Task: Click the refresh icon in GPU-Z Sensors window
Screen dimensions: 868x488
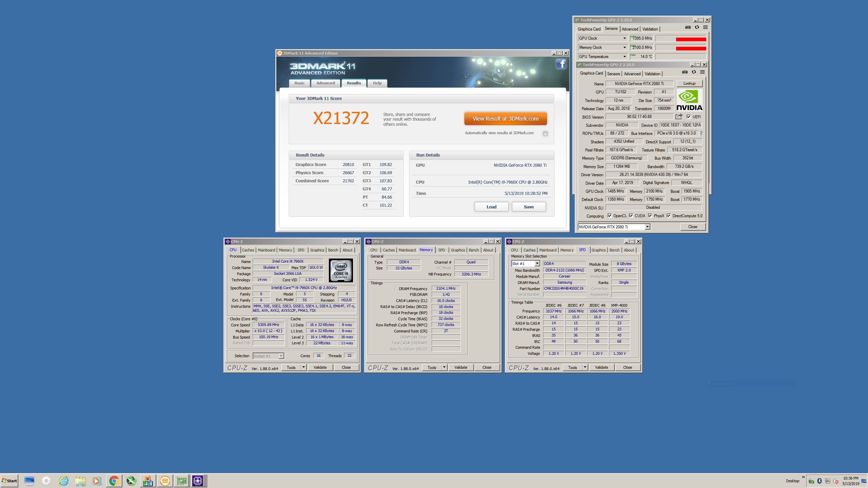Action: (697, 27)
